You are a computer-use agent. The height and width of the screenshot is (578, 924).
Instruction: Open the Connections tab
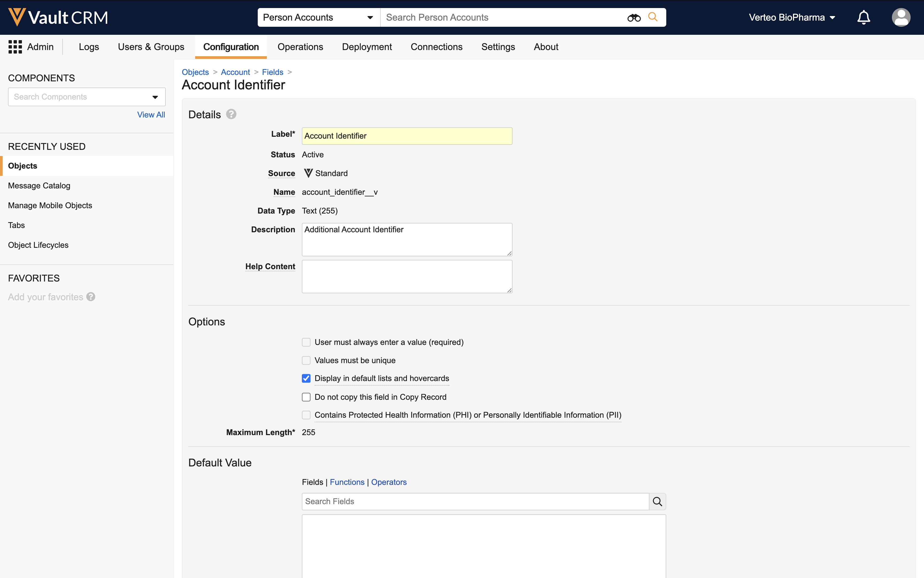(x=437, y=47)
